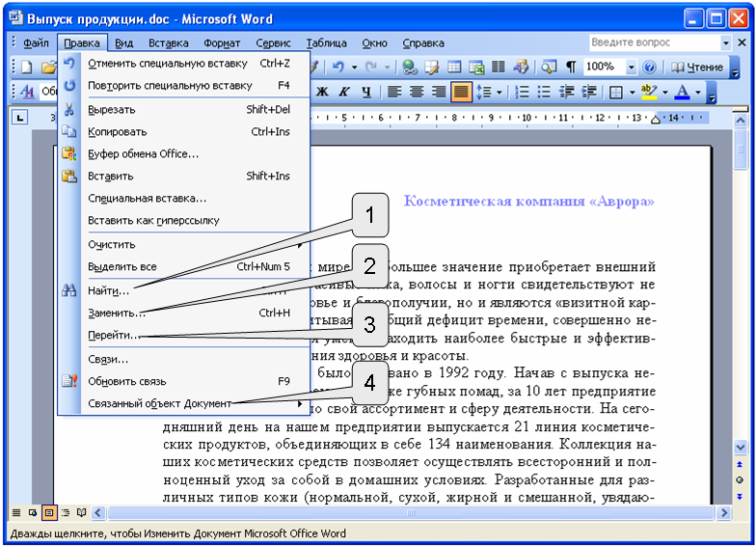This screenshot has height=546, width=756.
Task: Click the New blank document icon
Action: (27, 68)
